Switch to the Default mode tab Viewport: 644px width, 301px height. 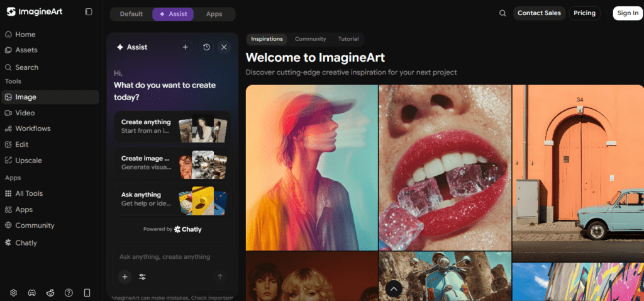point(131,14)
